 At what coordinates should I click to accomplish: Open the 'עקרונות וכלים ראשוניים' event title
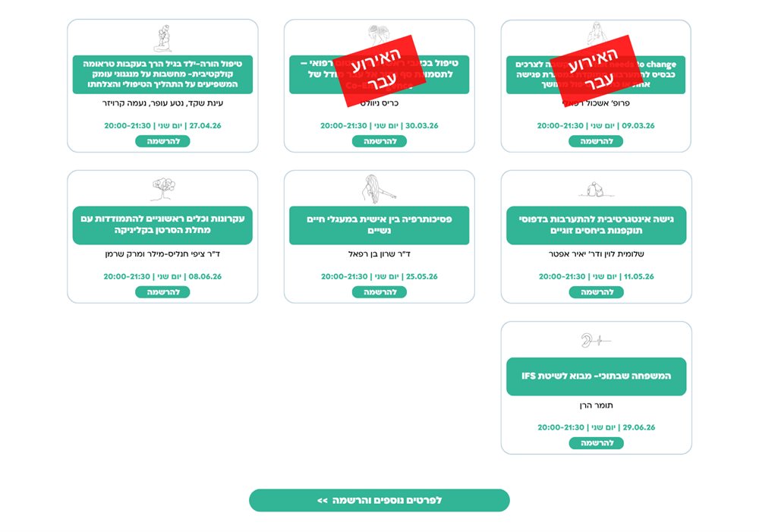click(162, 225)
